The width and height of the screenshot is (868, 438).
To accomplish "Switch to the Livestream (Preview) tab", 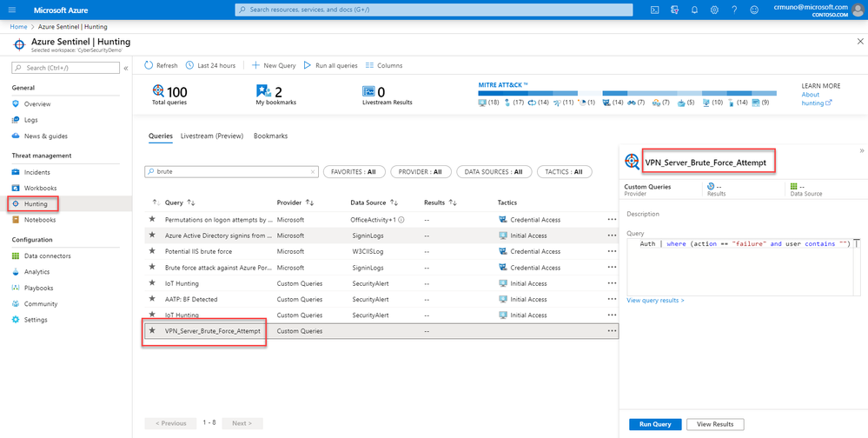I will pos(212,136).
